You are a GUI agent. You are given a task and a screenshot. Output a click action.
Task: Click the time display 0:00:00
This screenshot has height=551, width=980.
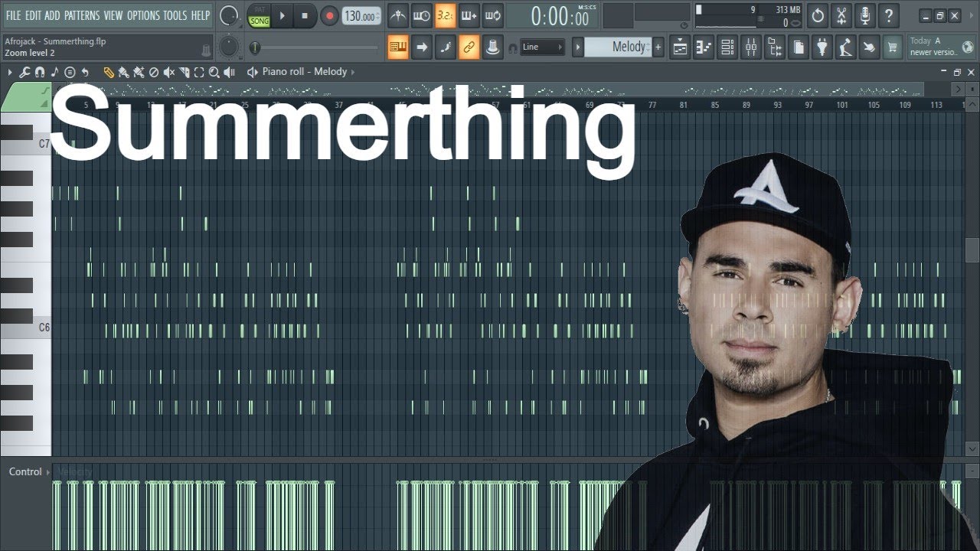coord(560,16)
